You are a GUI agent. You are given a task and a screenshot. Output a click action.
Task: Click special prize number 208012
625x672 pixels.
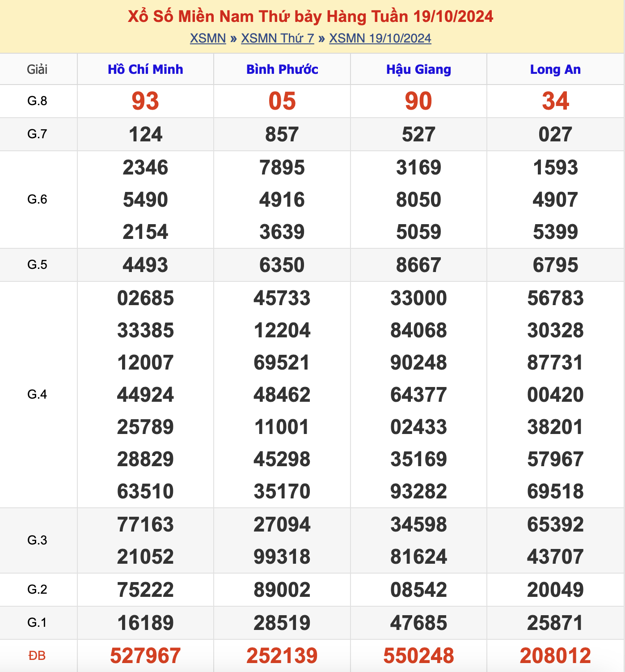(x=555, y=656)
